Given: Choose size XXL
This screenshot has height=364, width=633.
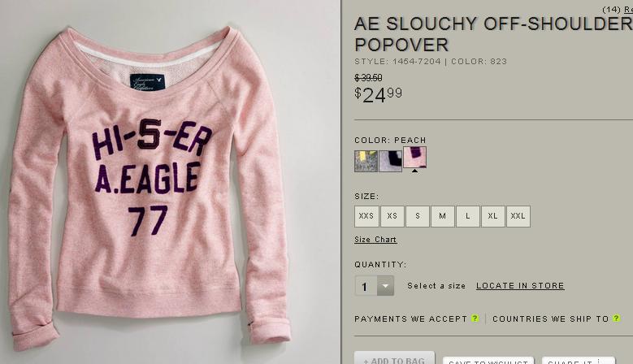Looking at the screenshot, I should pyautogui.click(x=518, y=216).
